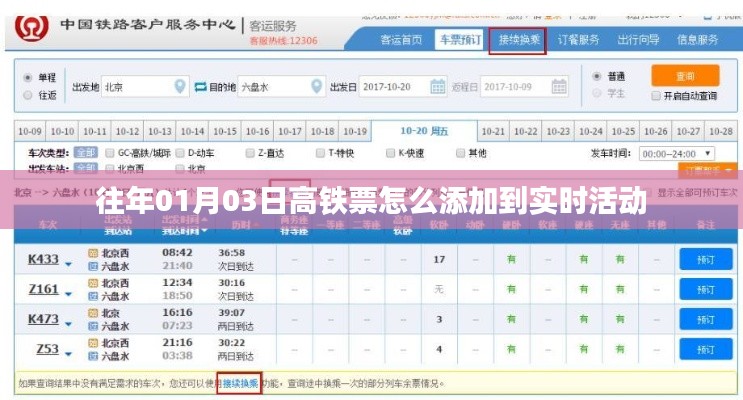Click station icon beside K433 北京西
Screen dimensions: 743x400
[x=93, y=254]
